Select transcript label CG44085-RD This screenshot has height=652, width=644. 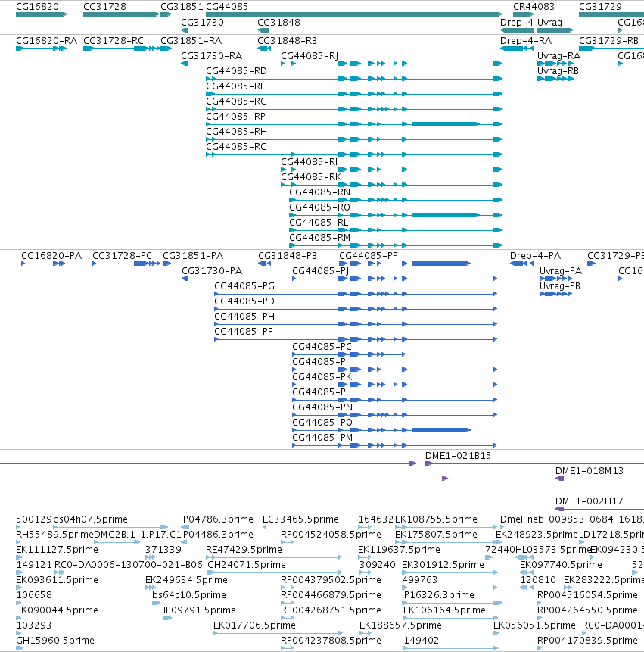[x=236, y=71]
